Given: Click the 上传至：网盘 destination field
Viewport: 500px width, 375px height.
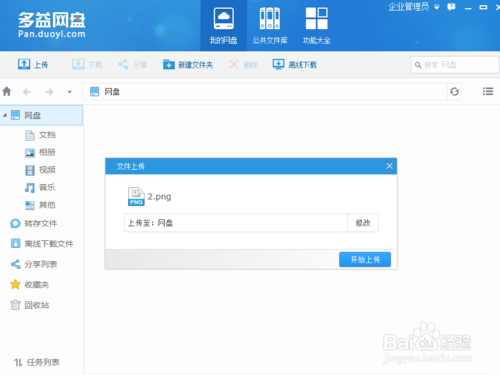Looking at the screenshot, I should click(236, 223).
